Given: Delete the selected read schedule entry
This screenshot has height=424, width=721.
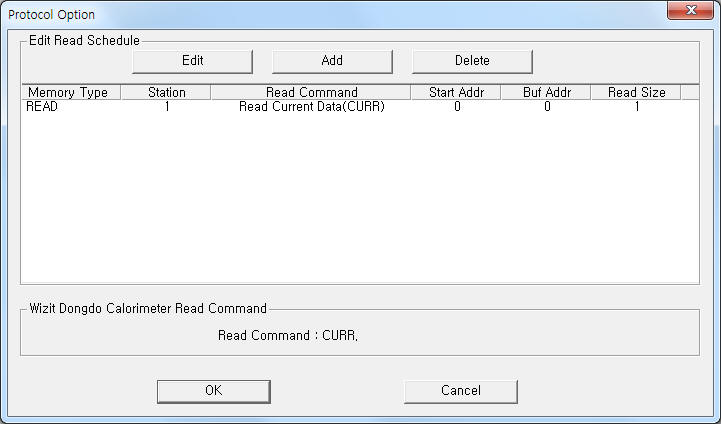Looking at the screenshot, I should click(x=472, y=60).
